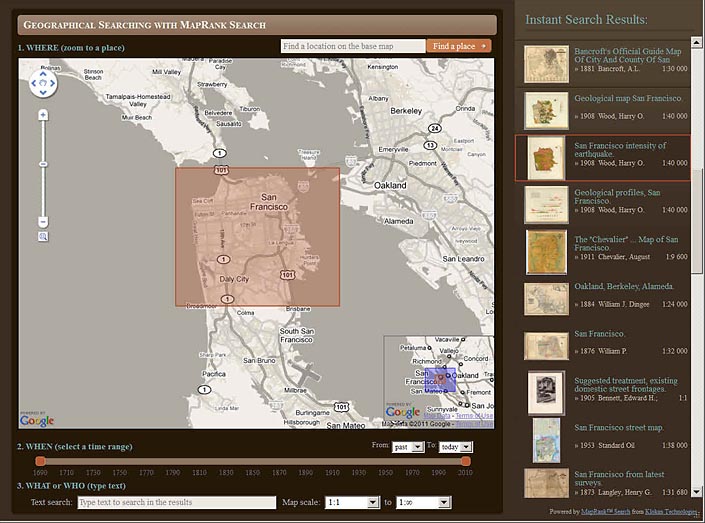This screenshot has width=705, height=523.
Task: Open San Francisco street map result
Action: coord(619,427)
